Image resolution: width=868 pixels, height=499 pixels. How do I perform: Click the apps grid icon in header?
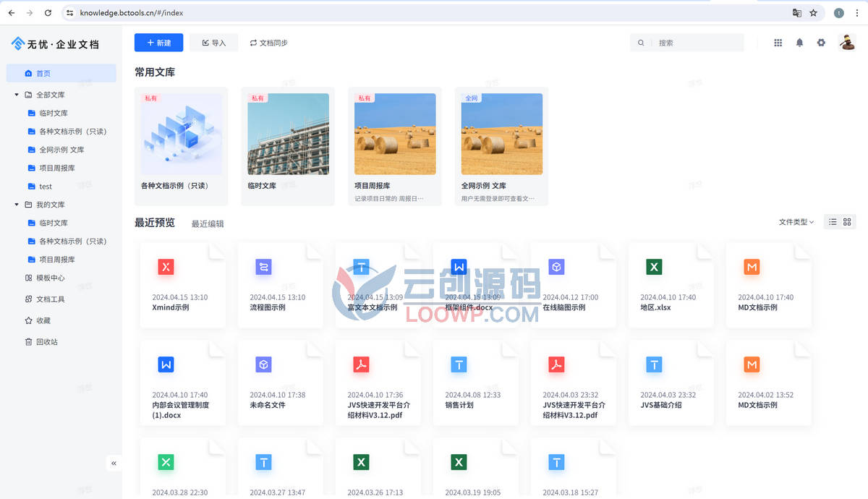pos(778,43)
